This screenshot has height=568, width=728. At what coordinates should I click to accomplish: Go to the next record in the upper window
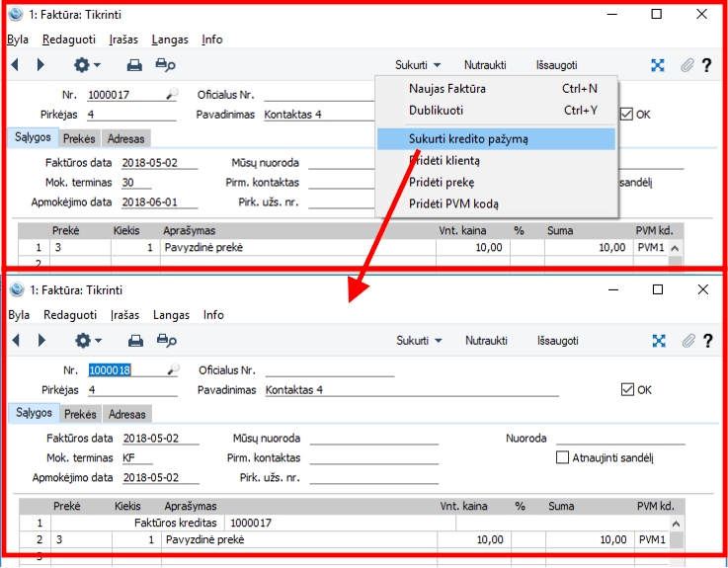(x=40, y=65)
